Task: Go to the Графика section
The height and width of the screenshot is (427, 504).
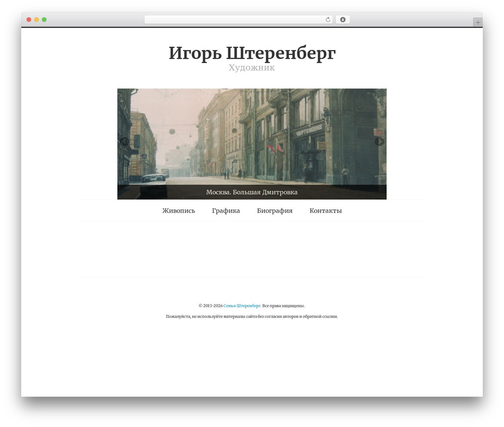Action: click(226, 211)
